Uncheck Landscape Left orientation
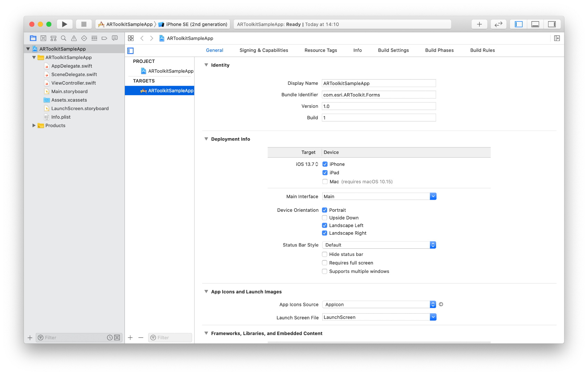Viewport: 588px width, 375px height. [325, 225]
